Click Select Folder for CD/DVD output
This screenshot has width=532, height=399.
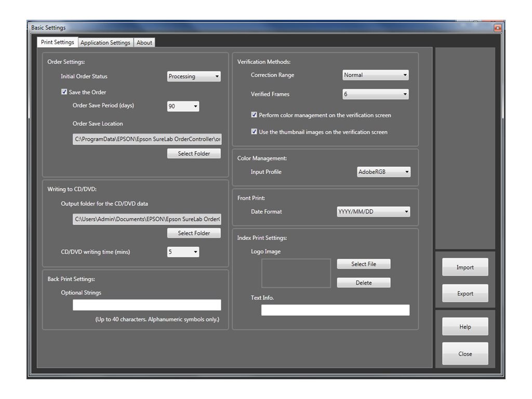click(x=194, y=233)
